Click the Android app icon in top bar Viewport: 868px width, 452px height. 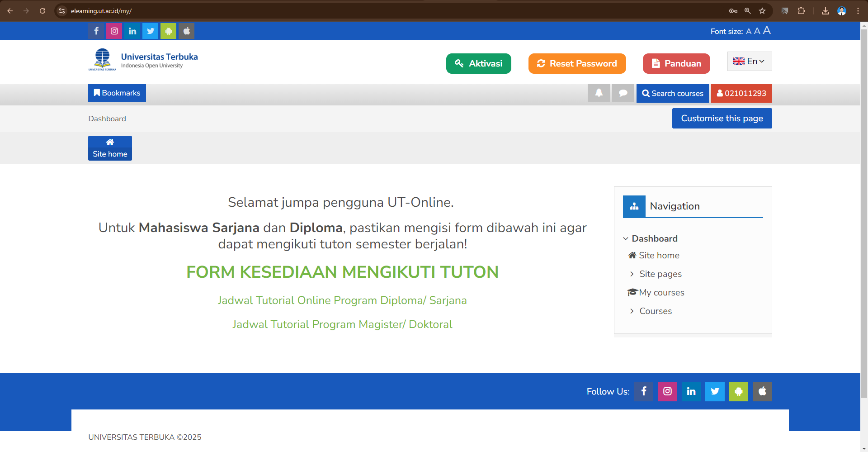(169, 31)
